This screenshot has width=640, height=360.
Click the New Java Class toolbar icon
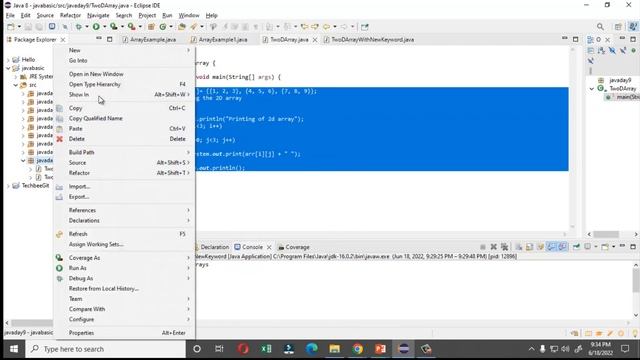[163, 27]
